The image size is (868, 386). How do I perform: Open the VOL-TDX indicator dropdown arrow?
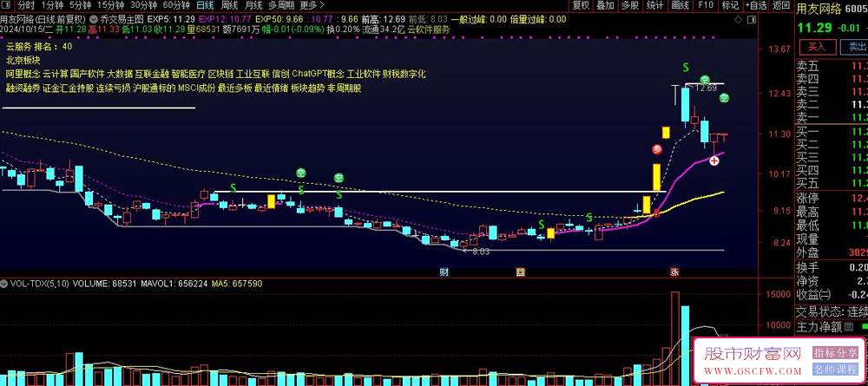[4, 283]
